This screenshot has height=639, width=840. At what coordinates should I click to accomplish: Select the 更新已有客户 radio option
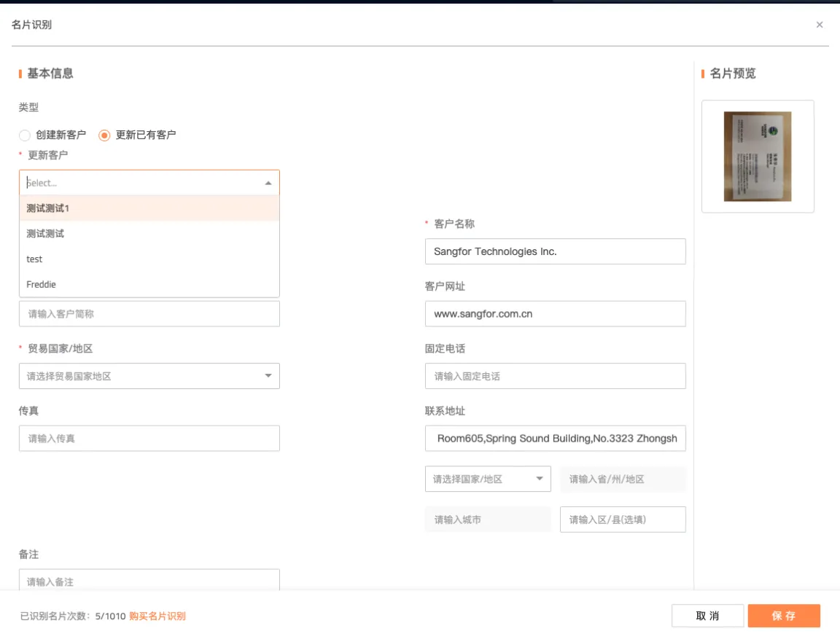coord(105,135)
